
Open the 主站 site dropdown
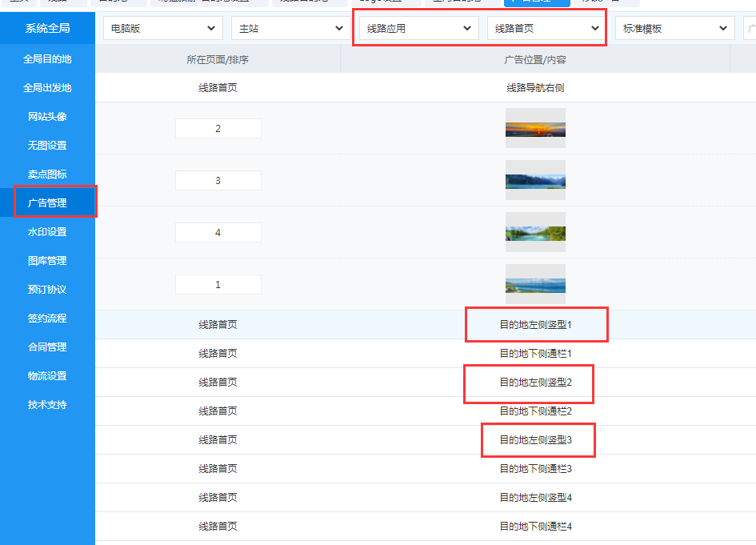pyautogui.click(x=291, y=29)
